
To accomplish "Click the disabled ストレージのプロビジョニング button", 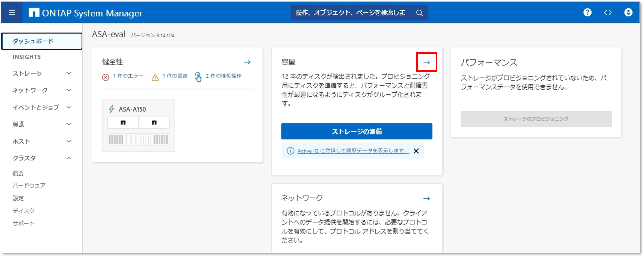I will (536, 119).
